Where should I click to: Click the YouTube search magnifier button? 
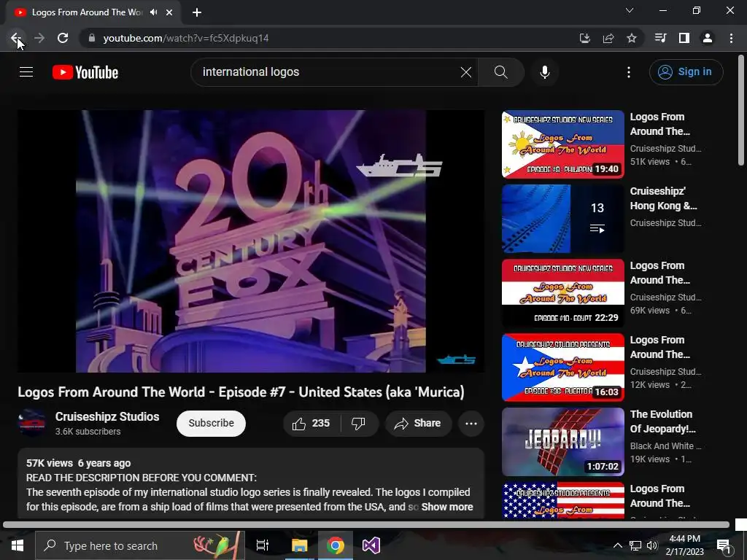tap(500, 72)
